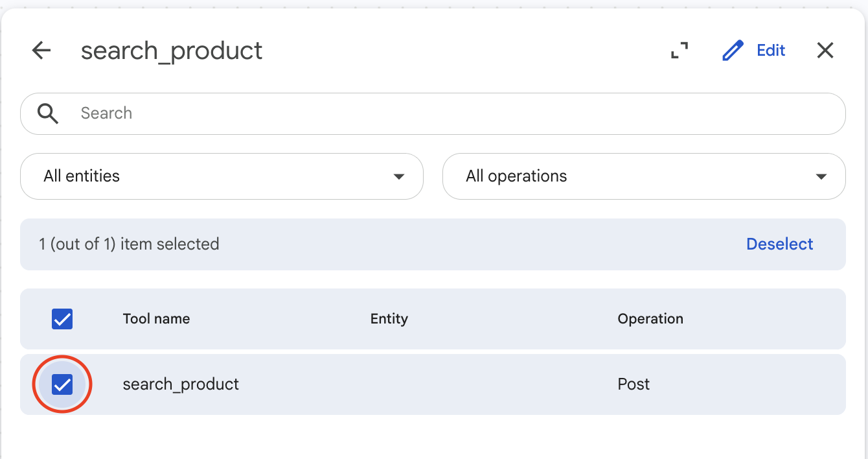
Task: Click the Entity column header
Action: [x=389, y=319]
